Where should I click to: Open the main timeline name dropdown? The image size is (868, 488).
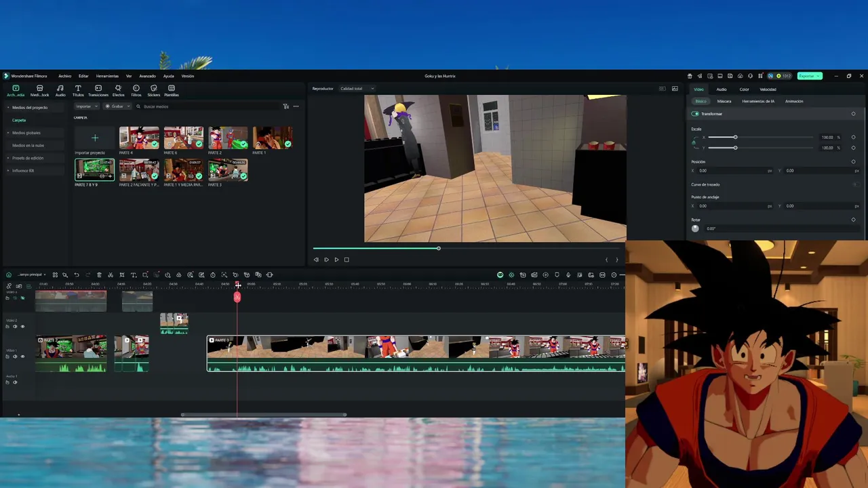[x=32, y=274]
